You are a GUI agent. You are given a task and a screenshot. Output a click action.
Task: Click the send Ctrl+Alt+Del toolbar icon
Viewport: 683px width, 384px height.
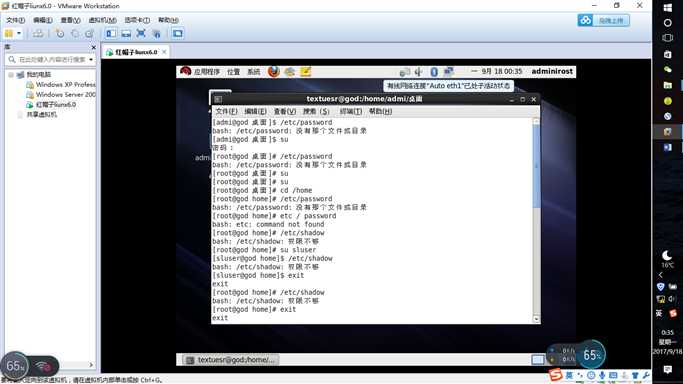coord(38,34)
